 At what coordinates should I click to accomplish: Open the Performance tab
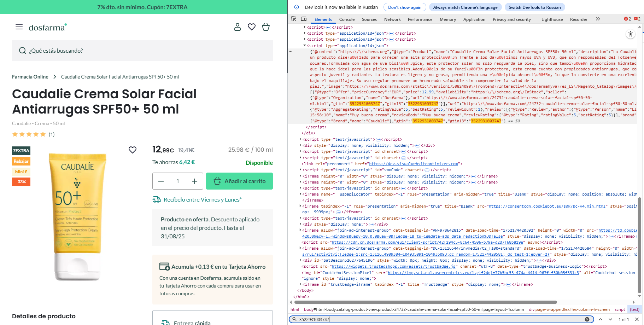[420, 19]
